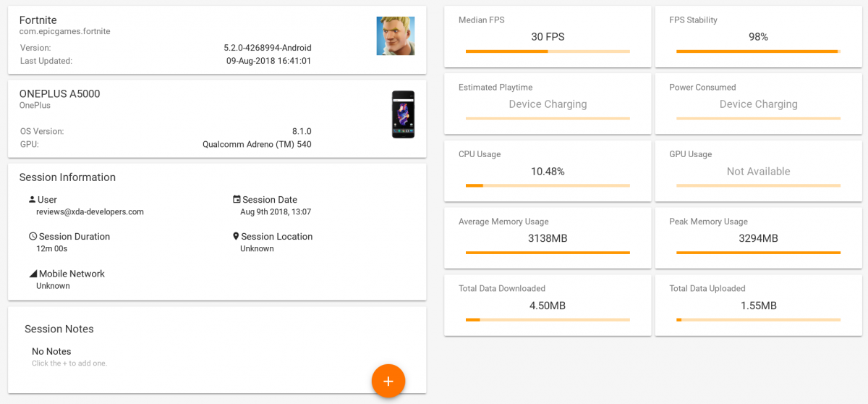Open the Average Memory Usage card
The width and height of the screenshot is (868, 404).
[x=548, y=235]
